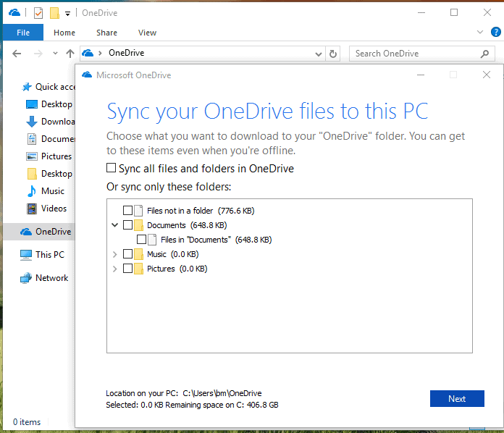Click the Files in "Documents" page icon

point(152,240)
